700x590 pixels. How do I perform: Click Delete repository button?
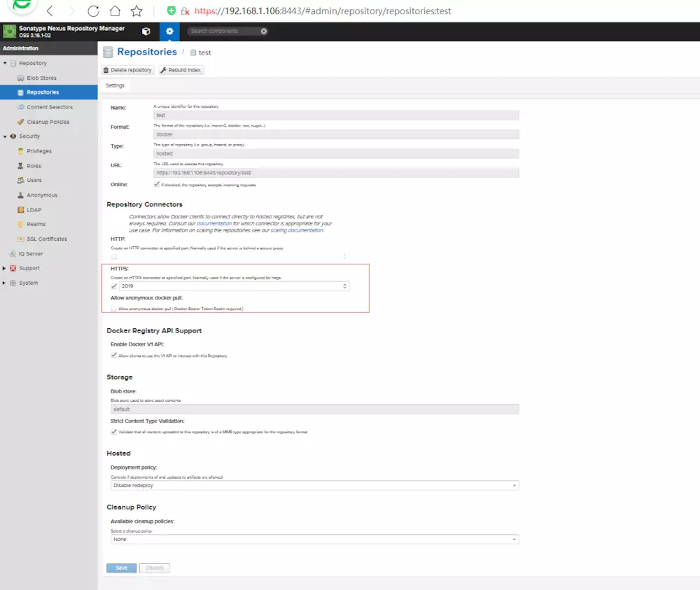[127, 70]
